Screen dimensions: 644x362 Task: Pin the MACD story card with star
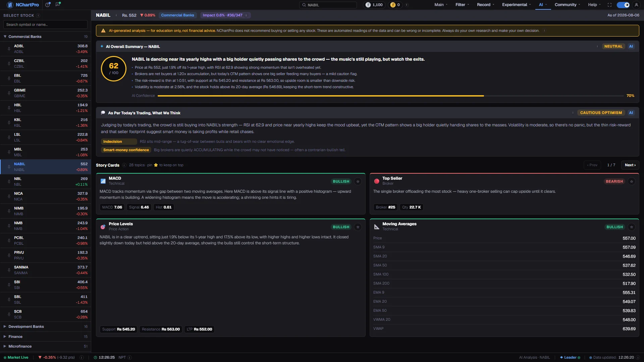click(x=358, y=181)
